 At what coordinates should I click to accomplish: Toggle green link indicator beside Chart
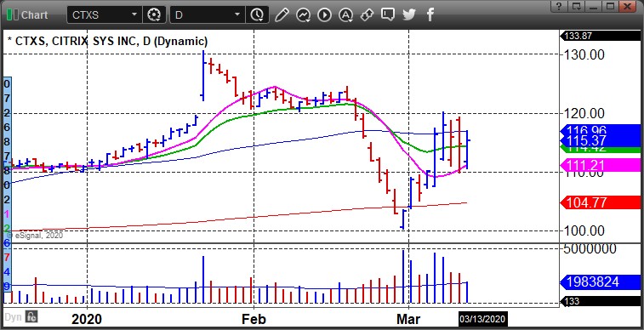coord(13,15)
